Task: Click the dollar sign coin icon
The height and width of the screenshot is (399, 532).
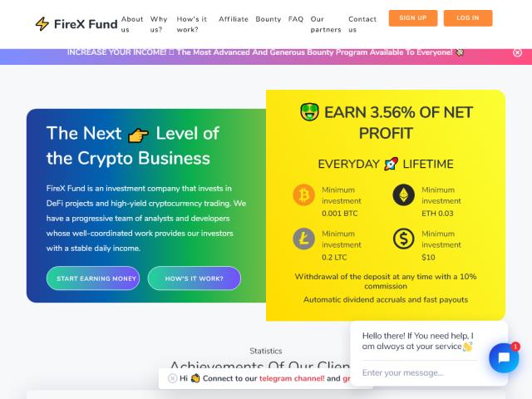Action: pyautogui.click(x=403, y=239)
